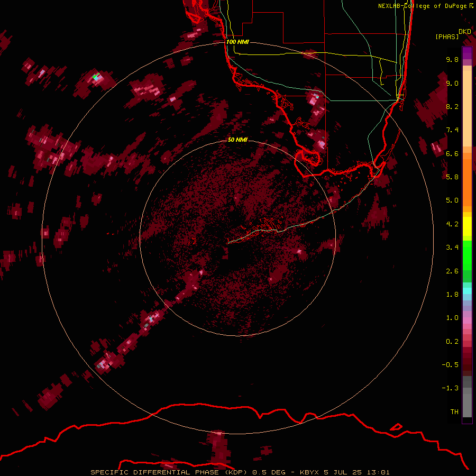
Task: Click the 7.4 scale value
Action: (x=452, y=130)
